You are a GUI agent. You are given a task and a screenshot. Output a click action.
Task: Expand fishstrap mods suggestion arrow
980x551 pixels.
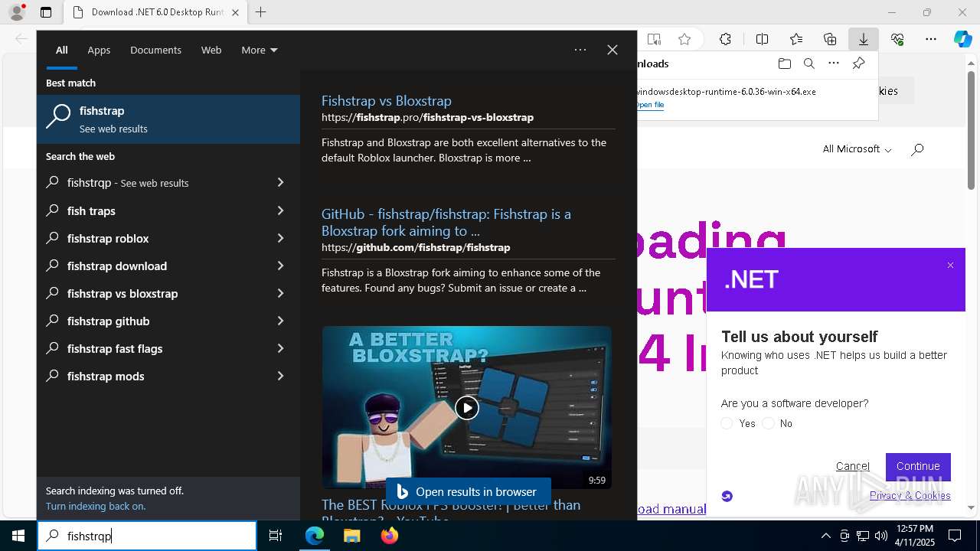(x=280, y=376)
